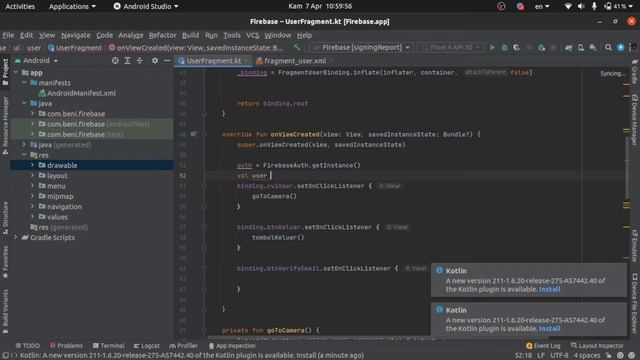The width and height of the screenshot is (640, 360).
Task: Expand the mipmap folder node
Action: [32, 196]
